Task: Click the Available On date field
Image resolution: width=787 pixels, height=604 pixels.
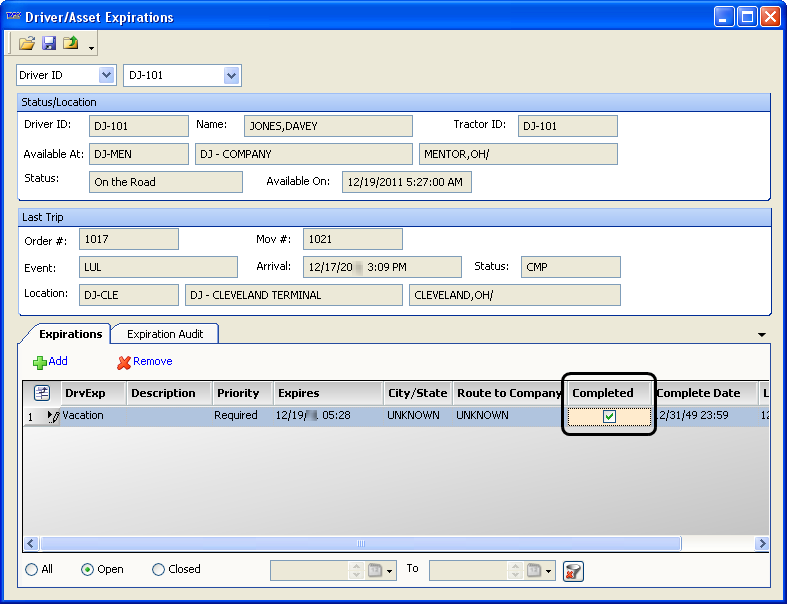Action: tap(406, 182)
